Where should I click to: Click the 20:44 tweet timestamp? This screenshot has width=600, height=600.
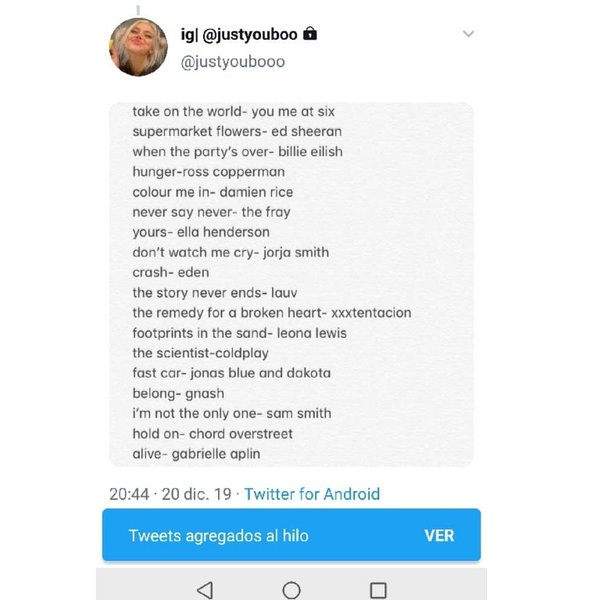129,494
